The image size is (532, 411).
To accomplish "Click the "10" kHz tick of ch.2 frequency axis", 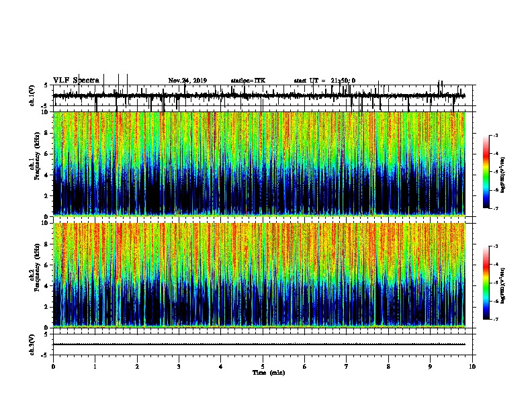I will coord(46,223).
